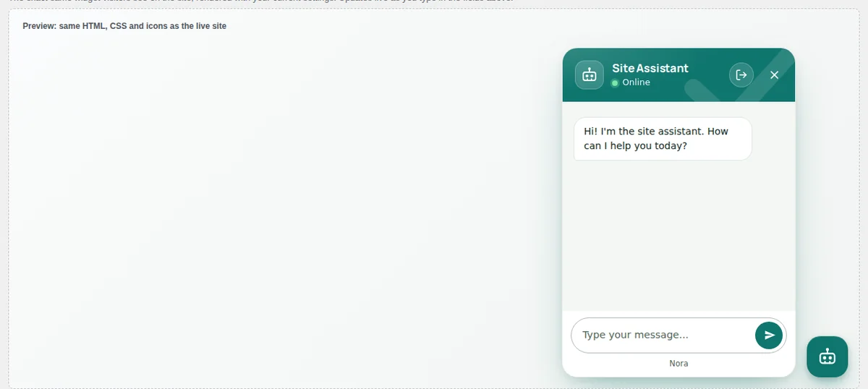Image resolution: width=868 pixels, height=389 pixels.
Task: Click the assistant greeting message bubble
Action: pos(663,139)
